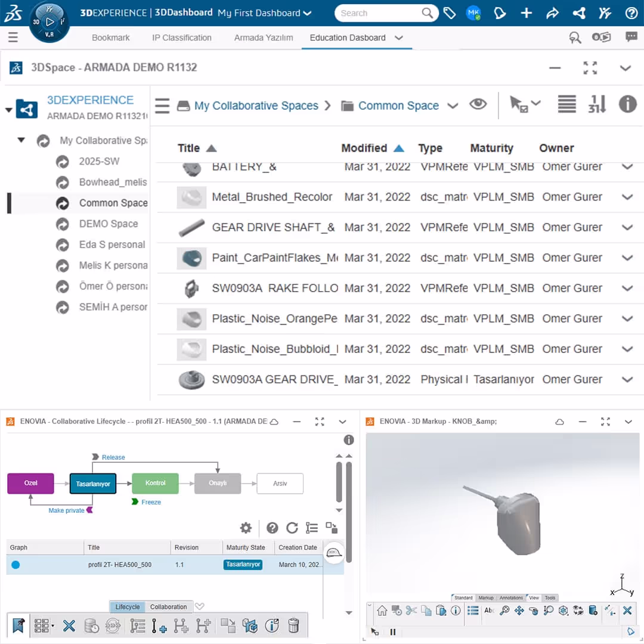Click the sort numeric icon in 3DSpace toolbar

(x=597, y=104)
